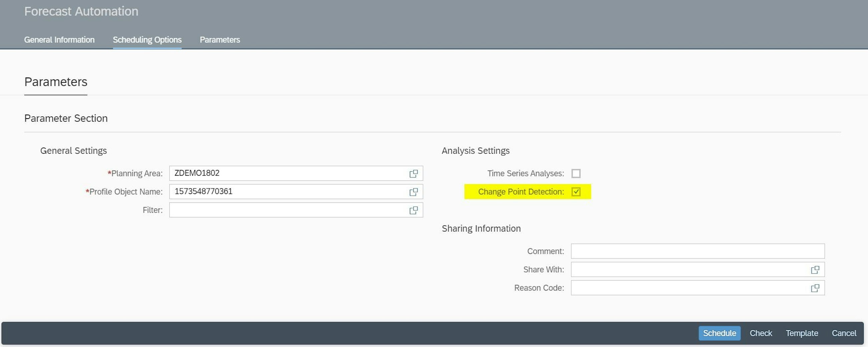
Task: Click inside the Reason Code field
Action: (x=687, y=288)
